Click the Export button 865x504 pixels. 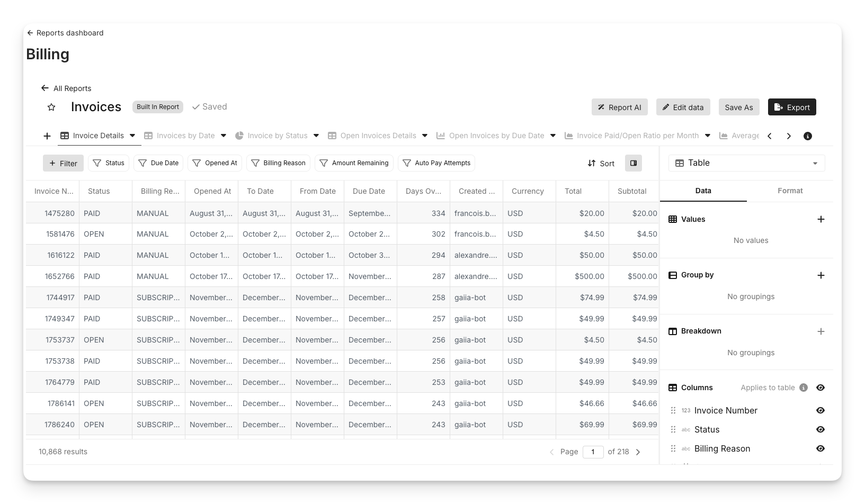791,107
